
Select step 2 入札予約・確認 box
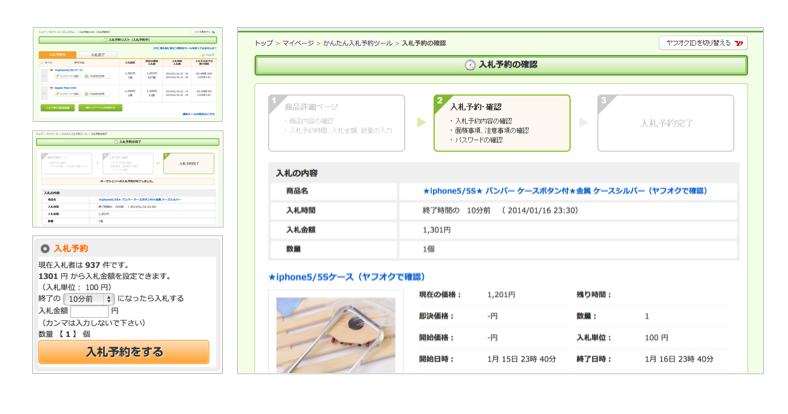502,123
